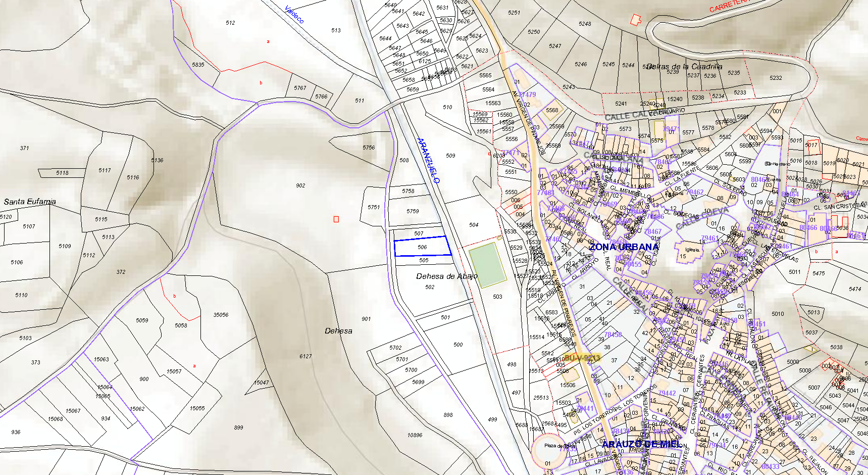Select parcel 509 east of the river
868x475 pixels.
[x=450, y=156]
